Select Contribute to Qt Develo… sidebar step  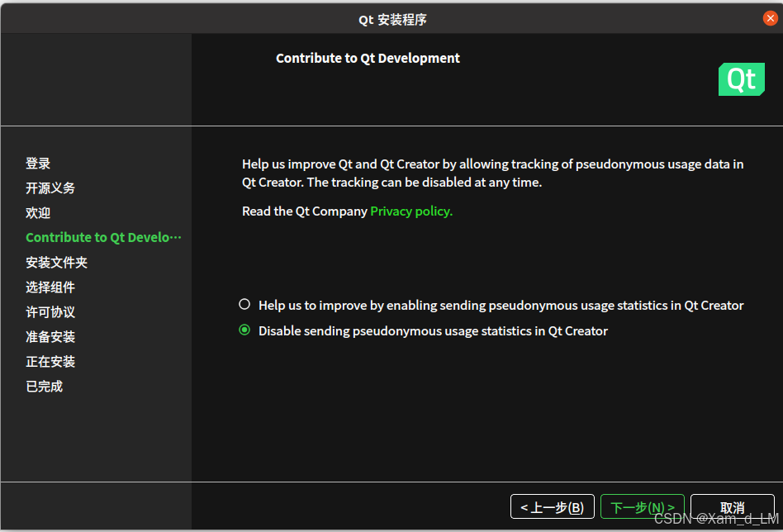coord(103,237)
